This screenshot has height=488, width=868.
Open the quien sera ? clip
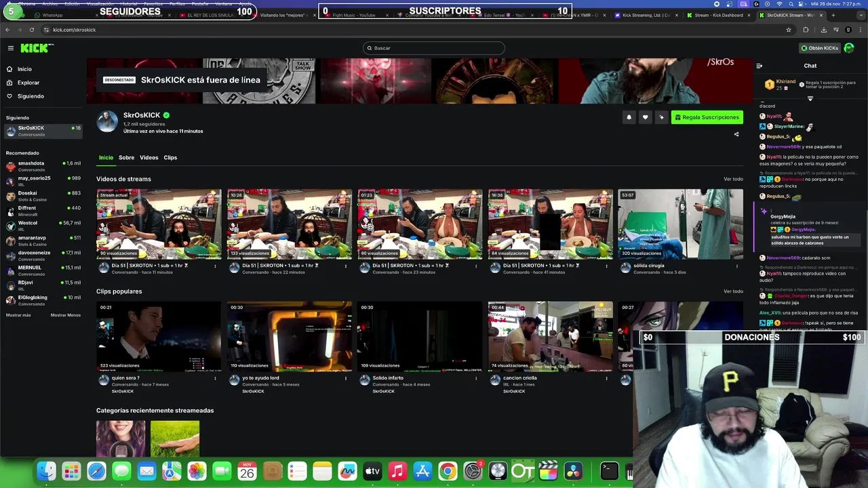159,336
